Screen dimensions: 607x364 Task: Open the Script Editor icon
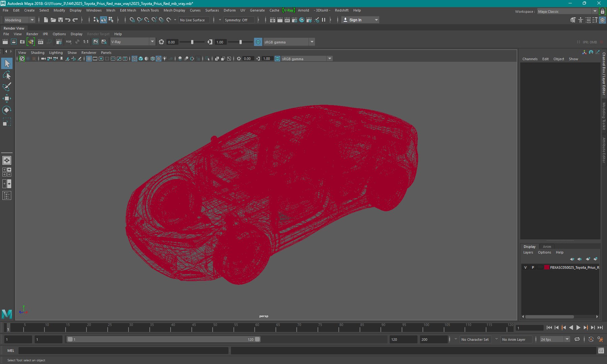click(601, 351)
